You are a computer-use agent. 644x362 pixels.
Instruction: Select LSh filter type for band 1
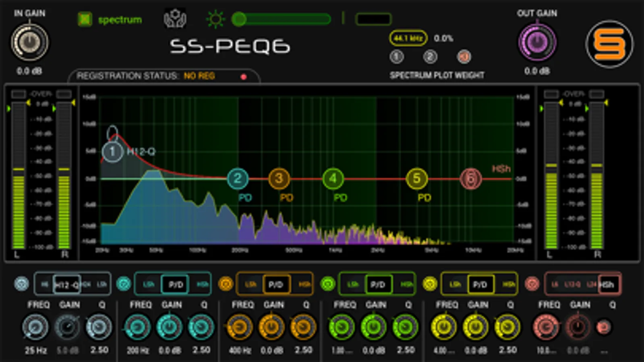click(101, 284)
